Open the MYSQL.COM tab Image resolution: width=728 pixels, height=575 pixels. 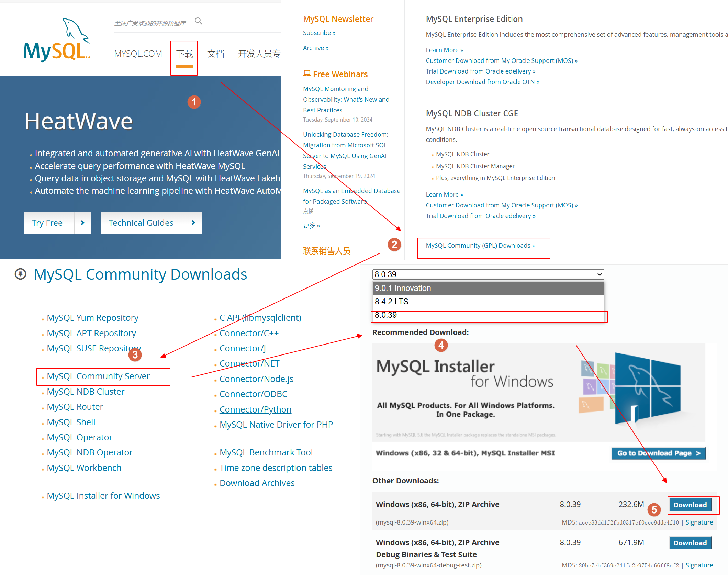coord(138,54)
